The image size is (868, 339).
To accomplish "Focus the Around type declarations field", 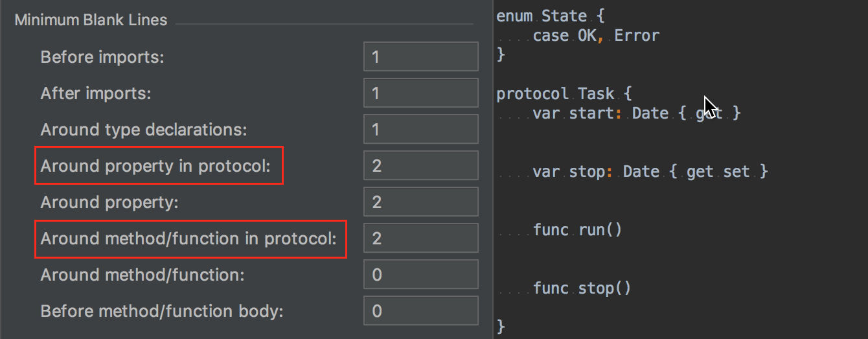I will 421,130.
